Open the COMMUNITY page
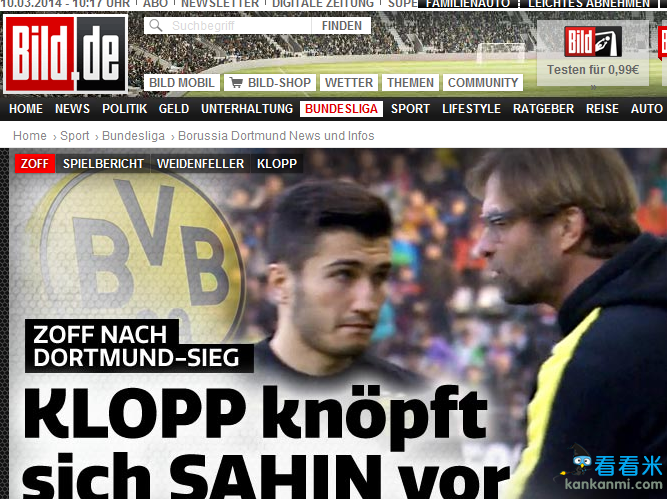This screenshot has height=499, width=667. click(x=483, y=83)
